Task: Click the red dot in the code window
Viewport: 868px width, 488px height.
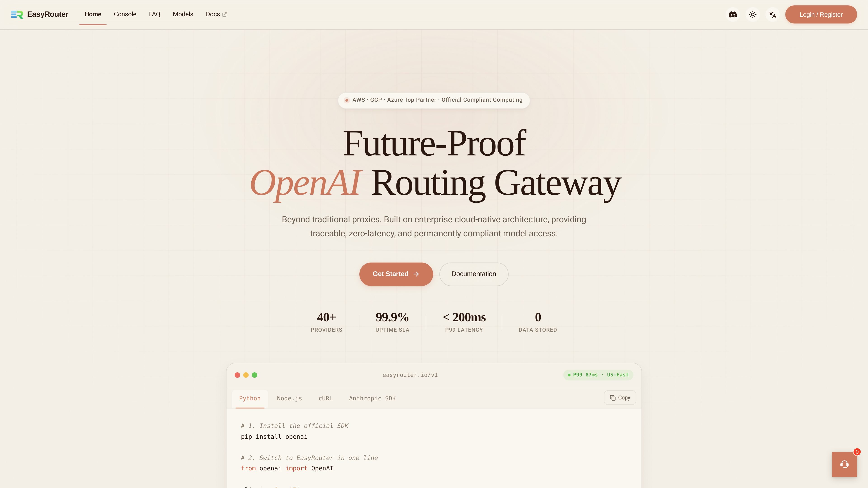Action: 237,375
